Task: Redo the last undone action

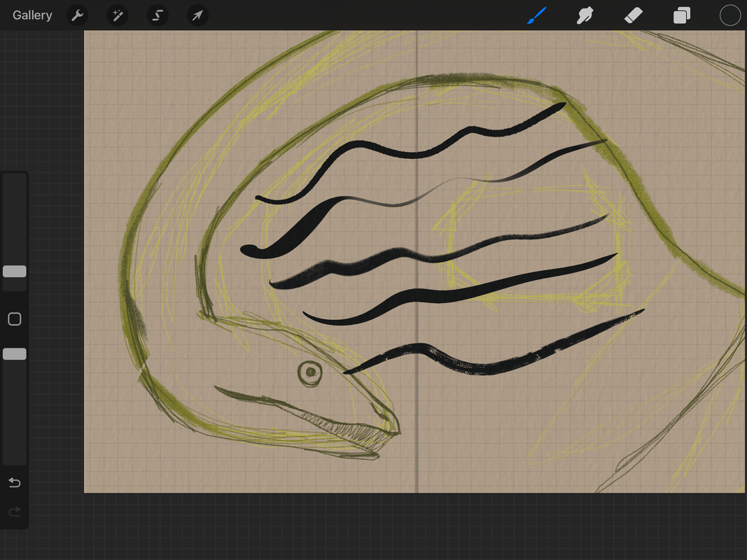Action: click(14, 512)
